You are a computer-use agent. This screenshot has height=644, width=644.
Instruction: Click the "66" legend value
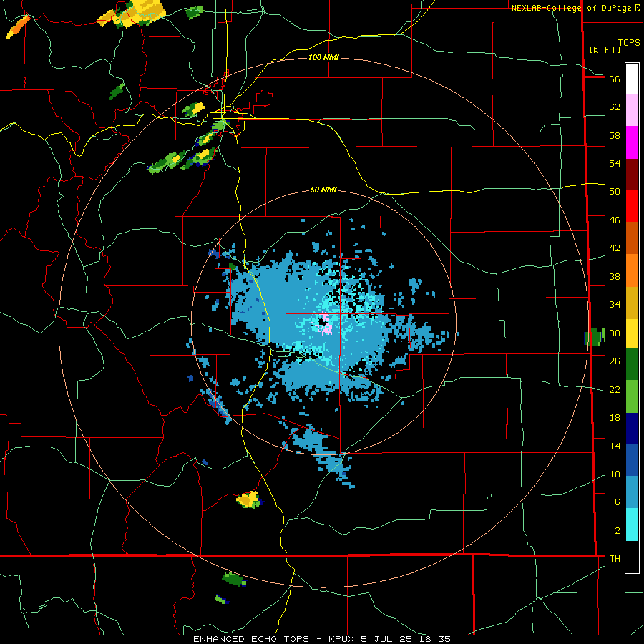615,79
